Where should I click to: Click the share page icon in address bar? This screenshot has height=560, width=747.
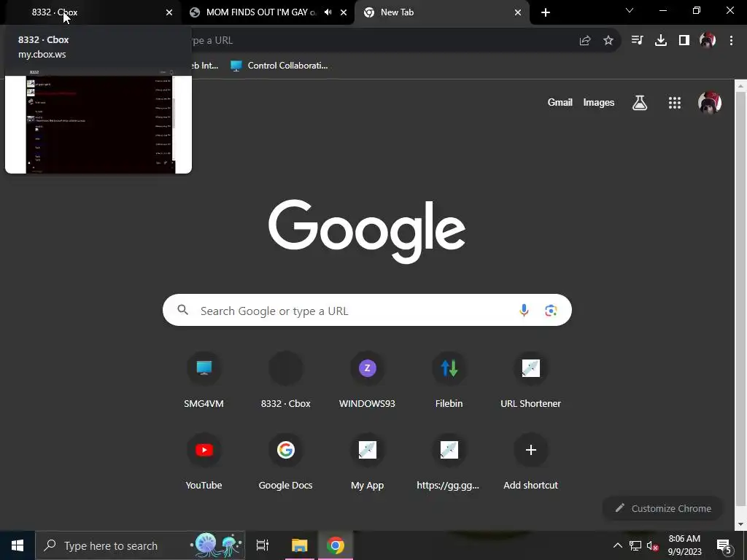585,41
